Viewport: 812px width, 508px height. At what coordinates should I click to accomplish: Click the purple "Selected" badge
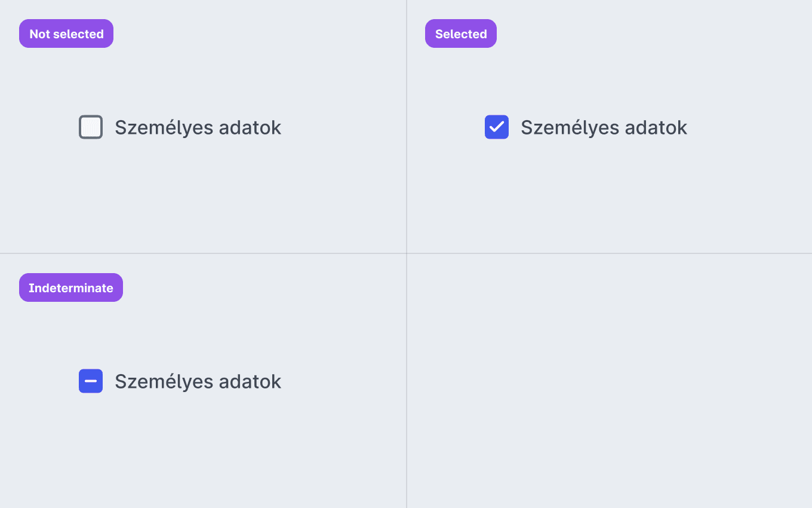click(x=460, y=33)
